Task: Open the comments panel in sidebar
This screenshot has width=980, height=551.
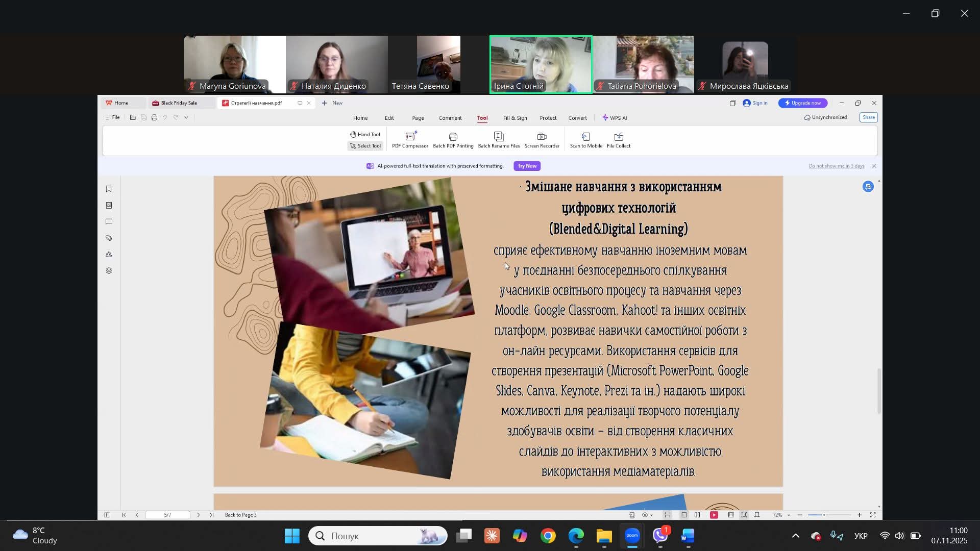Action: coord(109,222)
